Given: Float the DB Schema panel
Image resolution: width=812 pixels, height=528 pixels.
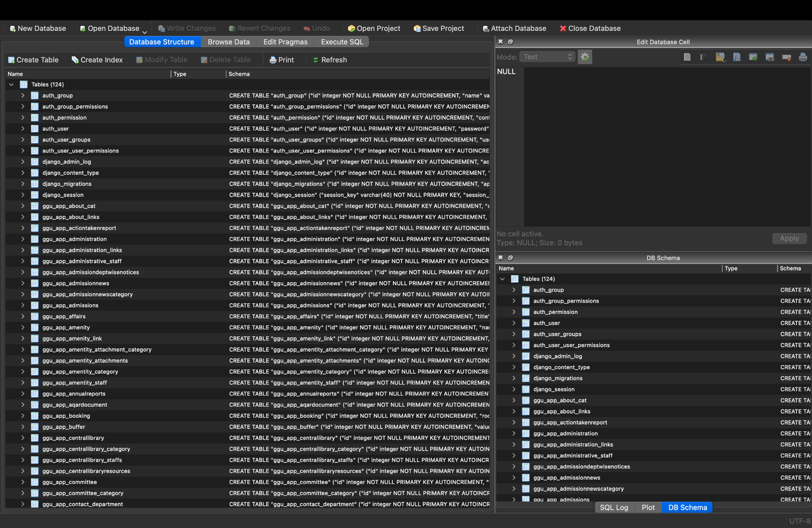Looking at the screenshot, I should 510,257.
